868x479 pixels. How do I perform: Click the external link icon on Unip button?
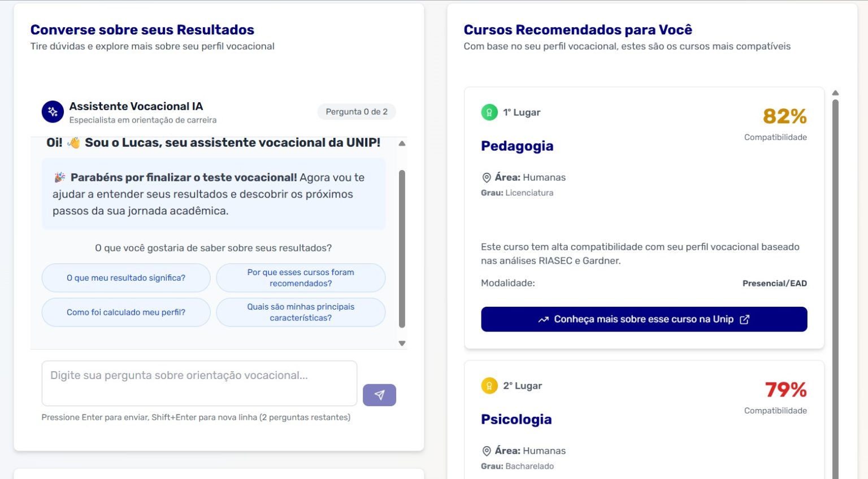[x=745, y=320]
